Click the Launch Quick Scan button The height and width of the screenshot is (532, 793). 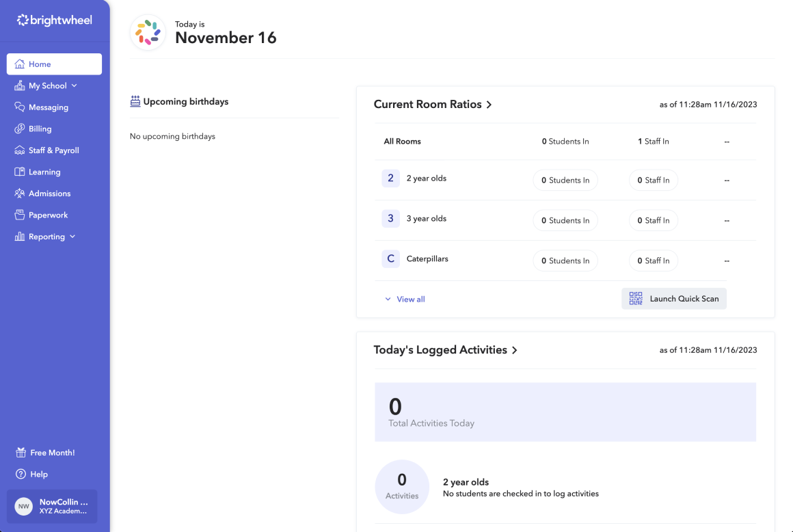click(x=674, y=298)
